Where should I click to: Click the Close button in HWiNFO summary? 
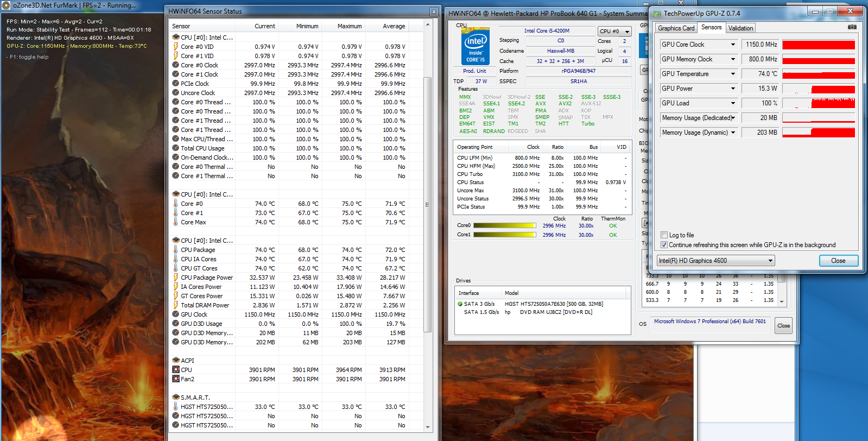[783, 326]
